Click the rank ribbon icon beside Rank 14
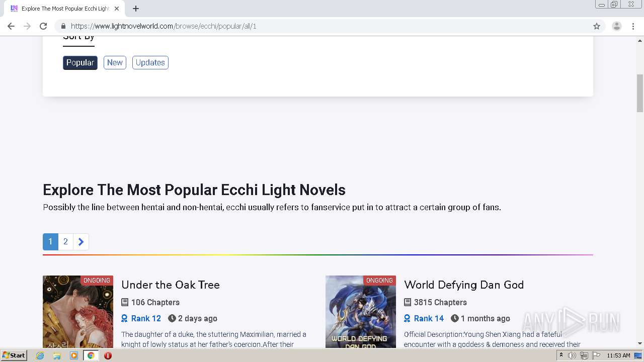This screenshot has width=644, height=362. pyautogui.click(x=408, y=318)
